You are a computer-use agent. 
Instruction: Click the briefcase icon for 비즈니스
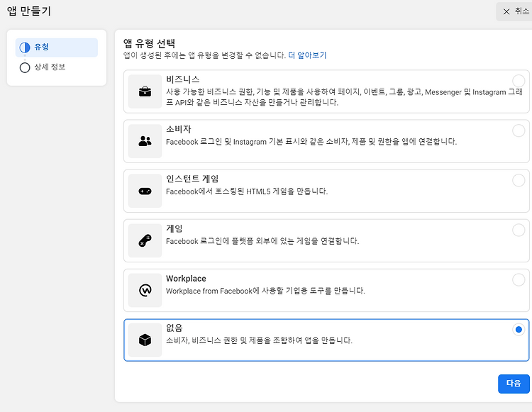(x=145, y=91)
